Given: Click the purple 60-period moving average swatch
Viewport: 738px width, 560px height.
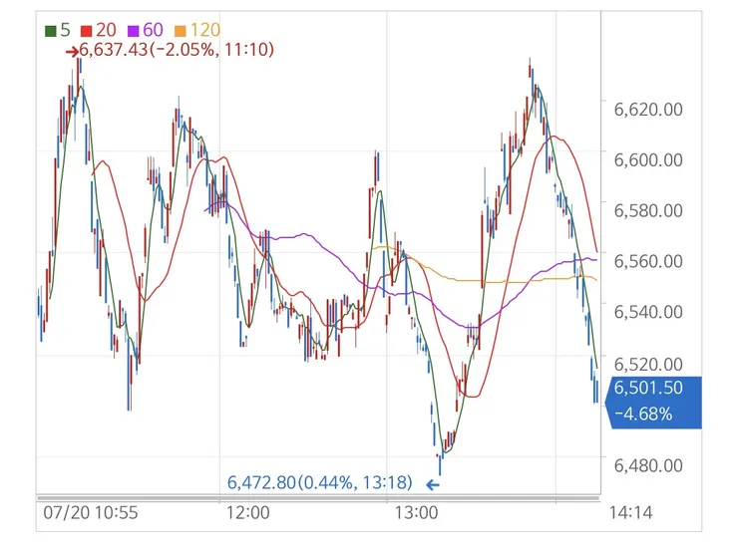Looking at the screenshot, I should click(134, 32).
